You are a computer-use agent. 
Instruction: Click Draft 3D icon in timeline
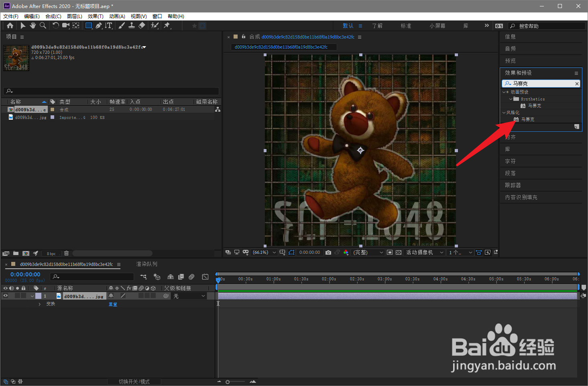click(157, 277)
